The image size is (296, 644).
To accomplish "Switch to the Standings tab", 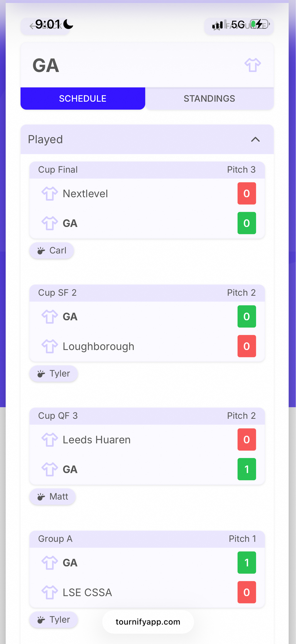I will (209, 98).
